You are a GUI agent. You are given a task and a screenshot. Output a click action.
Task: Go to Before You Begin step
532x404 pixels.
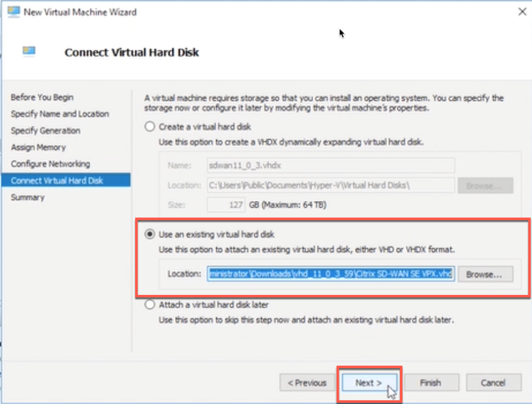click(x=42, y=97)
